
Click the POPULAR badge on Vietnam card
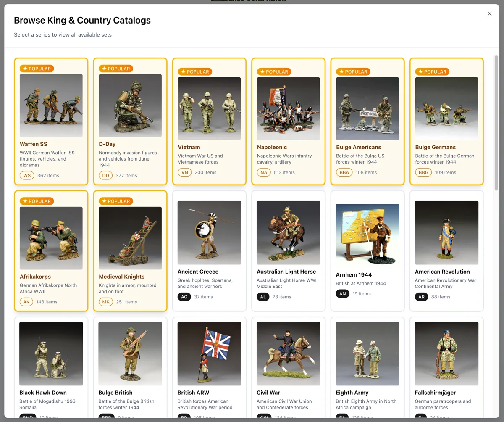(195, 71)
